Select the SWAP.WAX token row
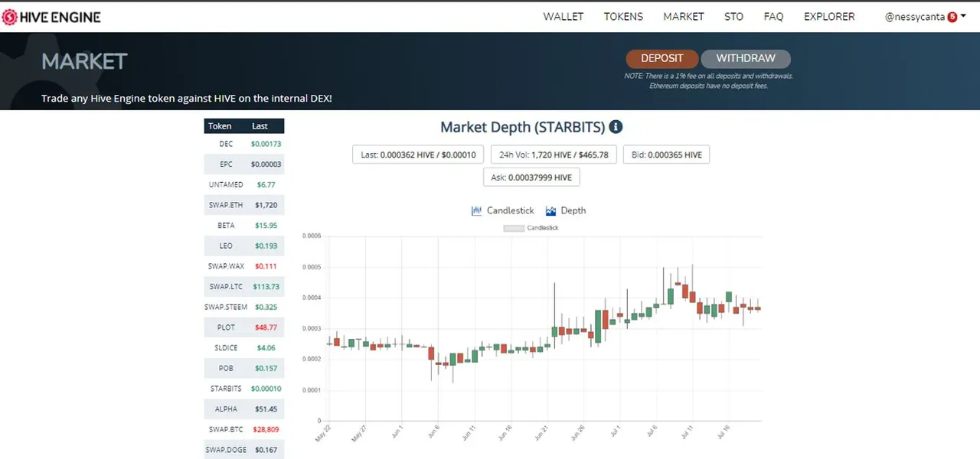Screen dimensions: 980x459 [244, 266]
